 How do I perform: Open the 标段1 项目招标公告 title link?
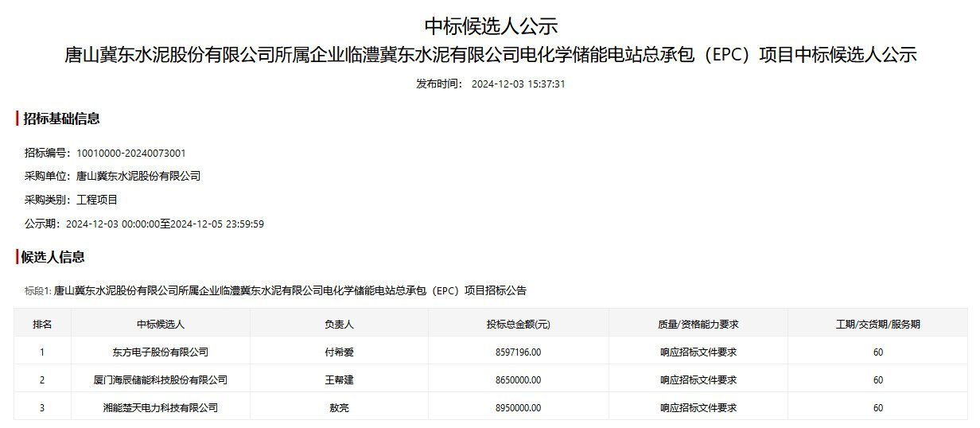(290, 290)
